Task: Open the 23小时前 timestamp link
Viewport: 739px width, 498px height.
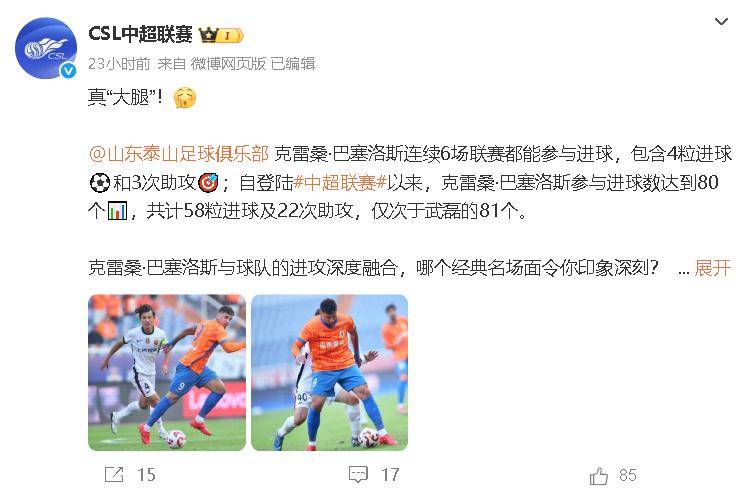Action: click(119, 64)
